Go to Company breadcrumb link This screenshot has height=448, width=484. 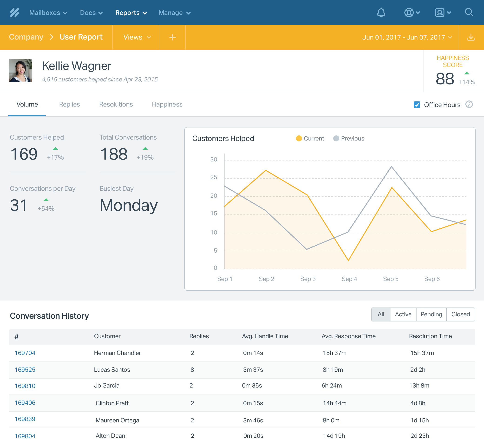pyautogui.click(x=26, y=37)
